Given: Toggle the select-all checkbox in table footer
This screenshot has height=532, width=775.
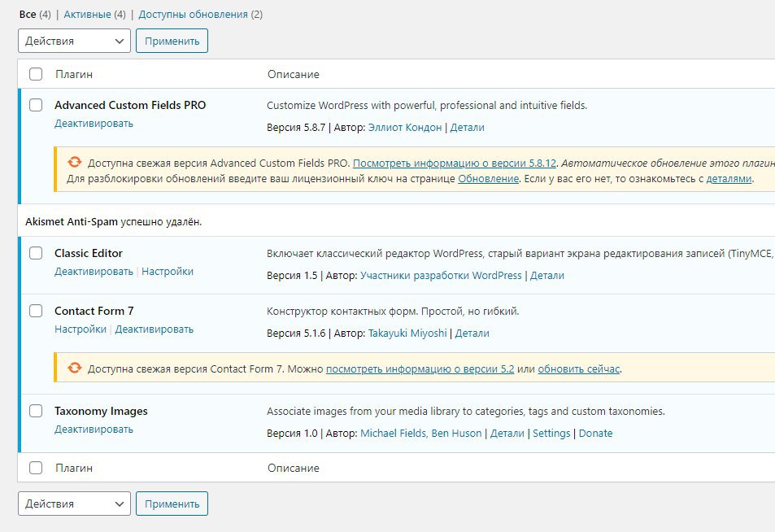Looking at the screenshot, I should (36, 468).
